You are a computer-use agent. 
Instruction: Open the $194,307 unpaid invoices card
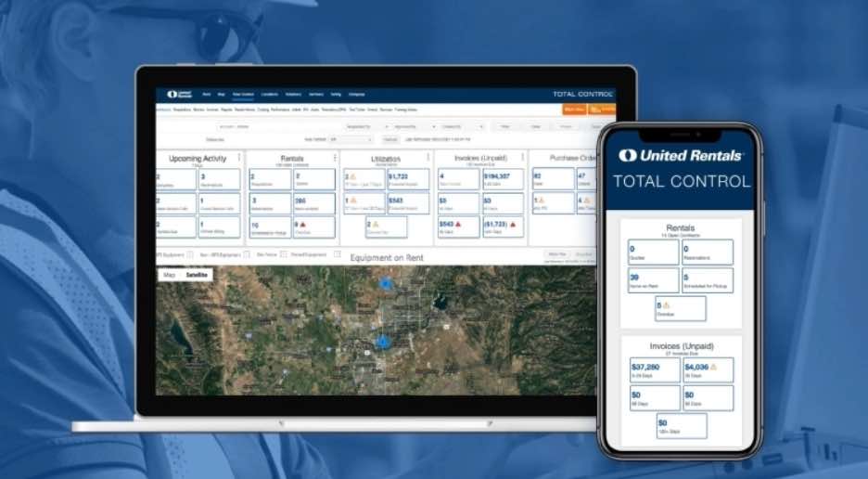504,179
